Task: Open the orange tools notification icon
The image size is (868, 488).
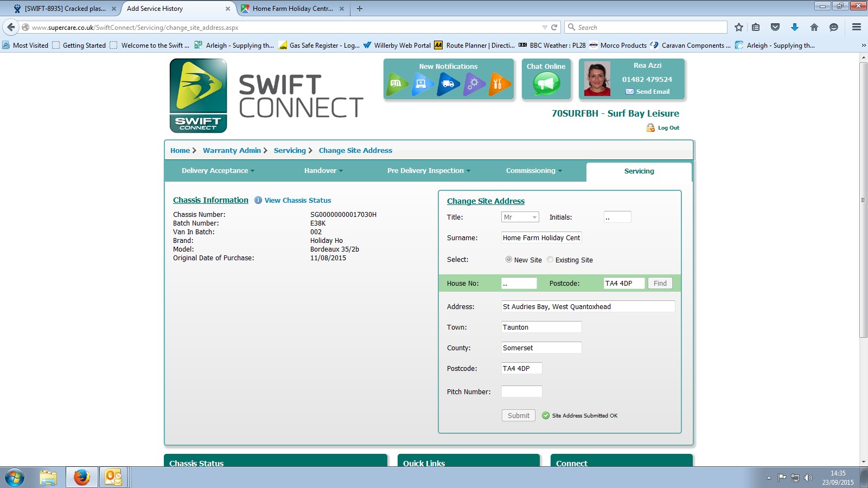Action: click(500, 84)
